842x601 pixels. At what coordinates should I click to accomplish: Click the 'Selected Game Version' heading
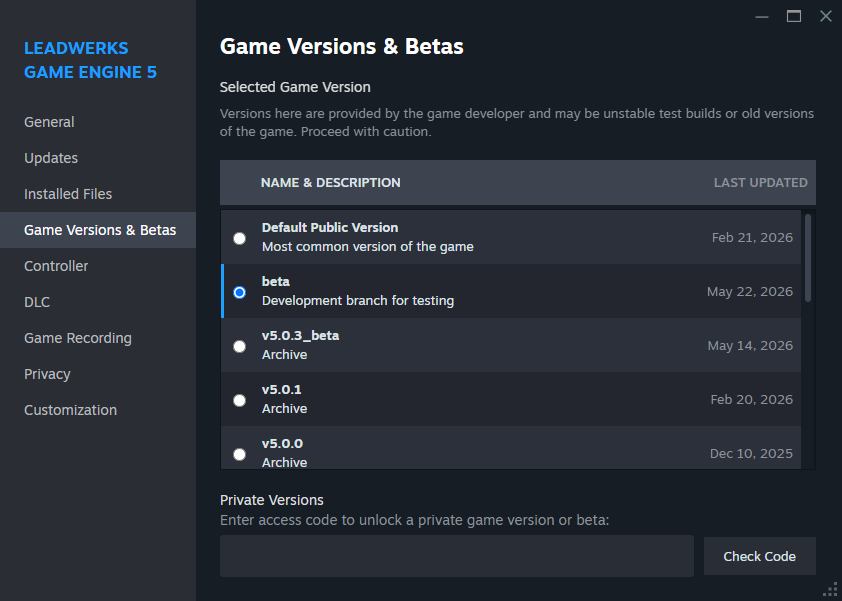(x=295, y=87)
